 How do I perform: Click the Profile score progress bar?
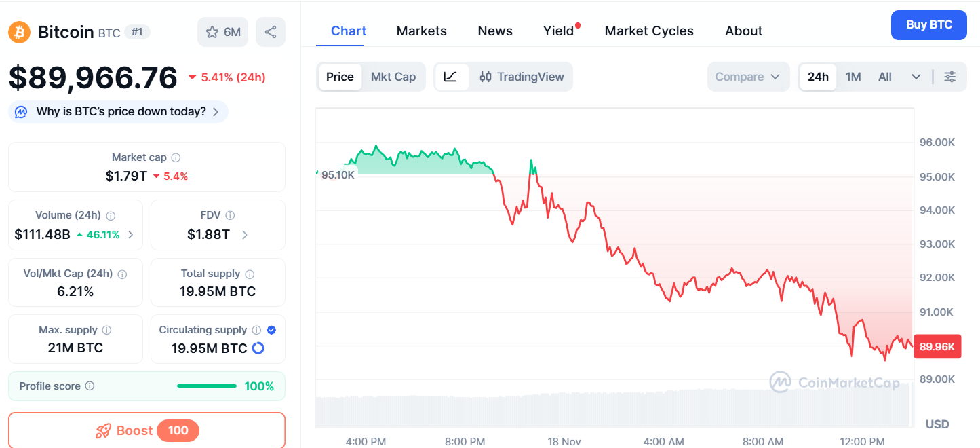[207, 386]
